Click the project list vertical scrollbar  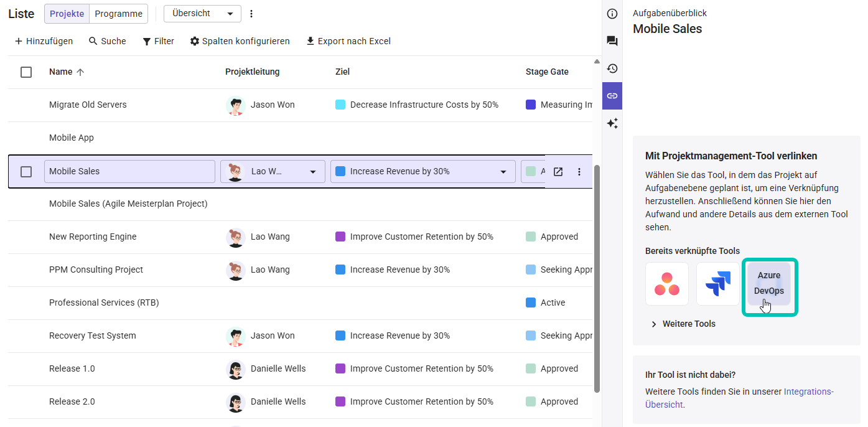(597, 279)
